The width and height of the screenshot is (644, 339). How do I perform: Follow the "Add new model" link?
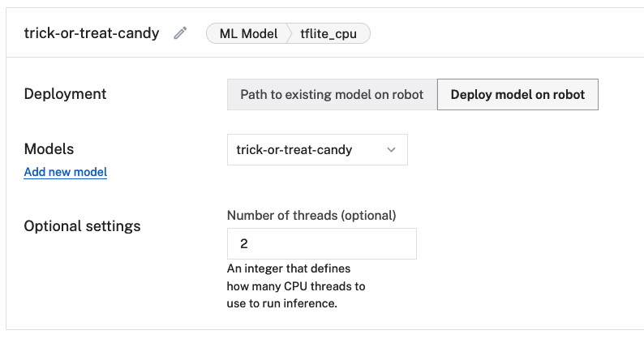coord(66,172)
